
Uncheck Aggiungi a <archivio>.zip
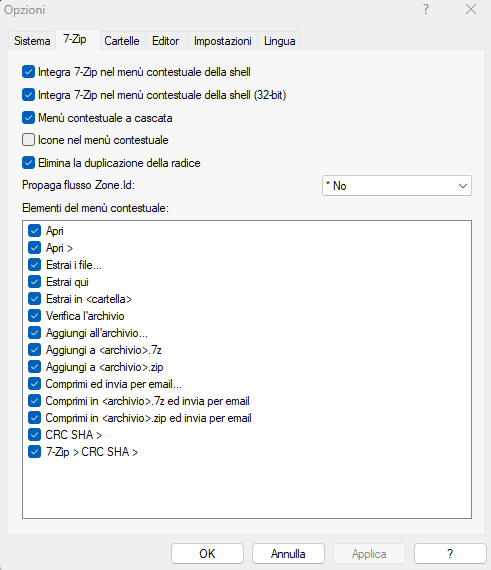[35, 367]
